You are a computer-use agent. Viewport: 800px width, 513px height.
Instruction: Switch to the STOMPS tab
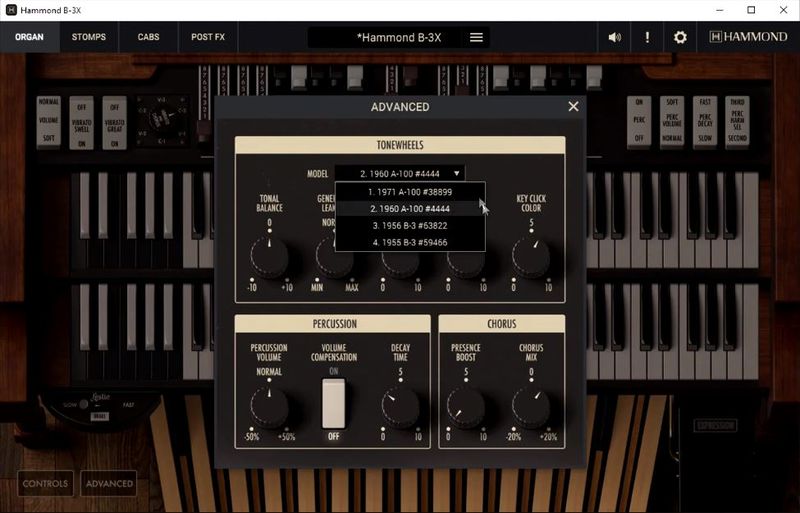pos(89,37)
